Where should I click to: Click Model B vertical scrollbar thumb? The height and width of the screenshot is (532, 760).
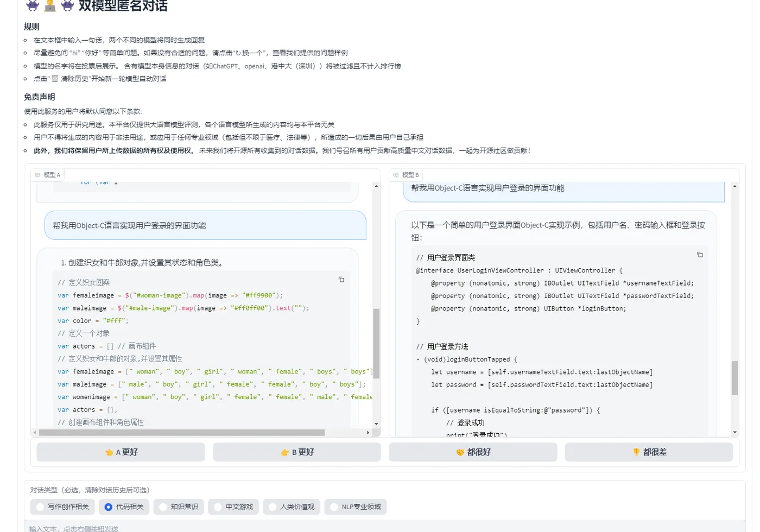[x=734, y=378]
